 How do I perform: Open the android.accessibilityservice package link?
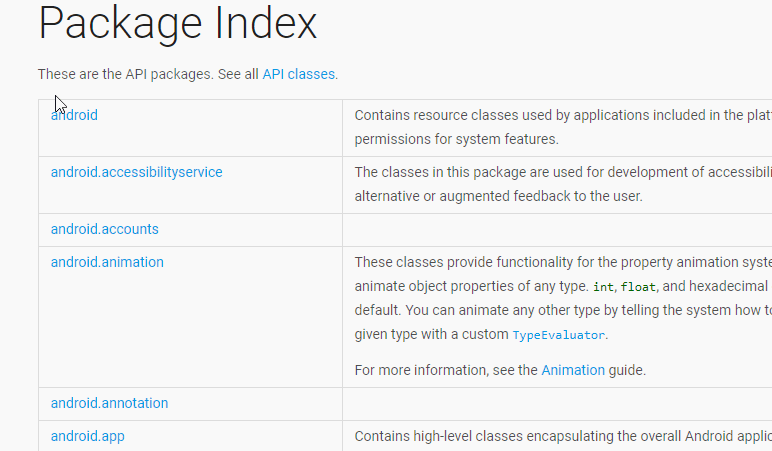click(x=136, y=172)
